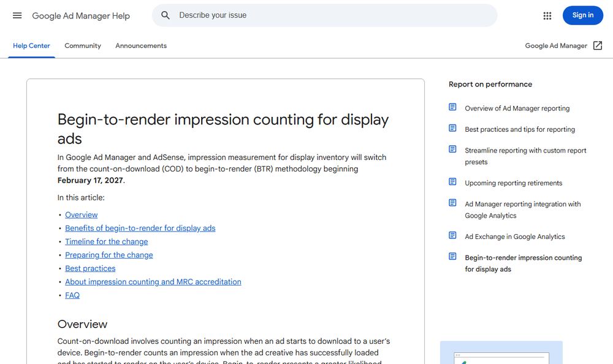Click the article icon beside Ad Manager reporting integration
This screenshot has width=613, height=364.
point(452,203)
